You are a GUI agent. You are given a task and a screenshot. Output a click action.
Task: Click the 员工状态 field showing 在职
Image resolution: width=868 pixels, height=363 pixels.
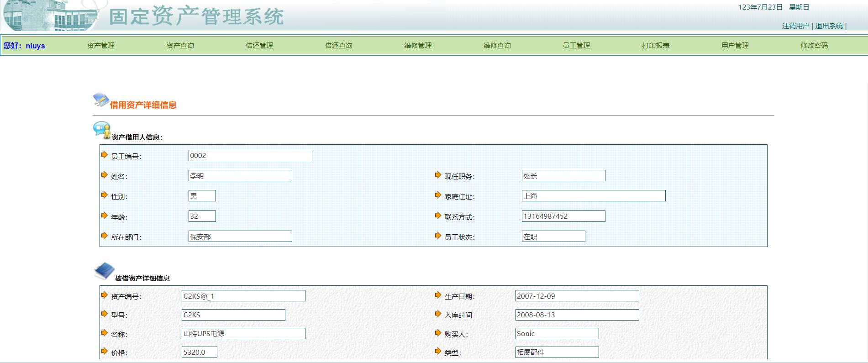[553, 237]
